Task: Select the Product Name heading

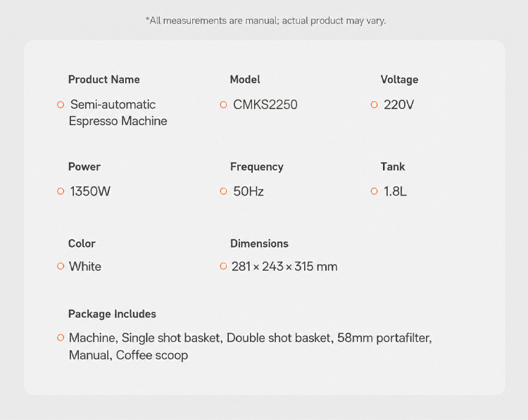Action: (103, 79)
